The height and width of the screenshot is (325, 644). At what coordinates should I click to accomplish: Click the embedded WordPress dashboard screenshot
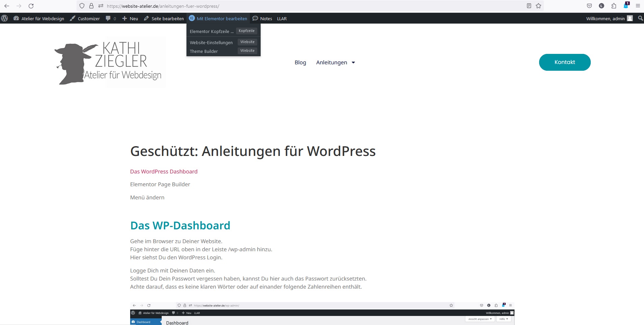pos(322,314)
